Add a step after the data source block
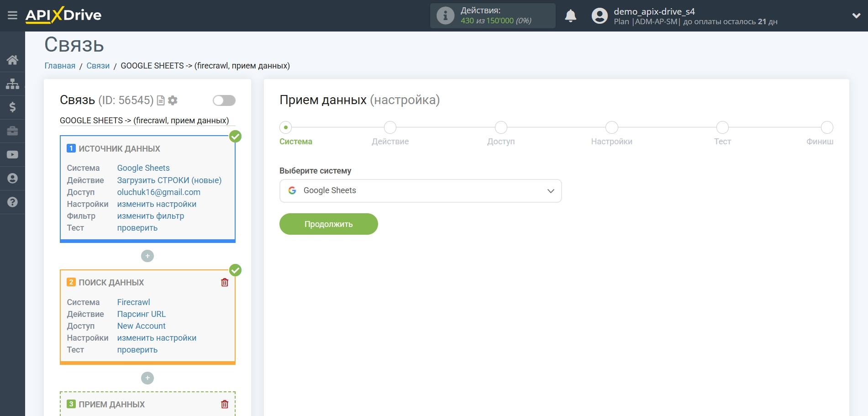868x416 pixels. click(x=147, y=256)
